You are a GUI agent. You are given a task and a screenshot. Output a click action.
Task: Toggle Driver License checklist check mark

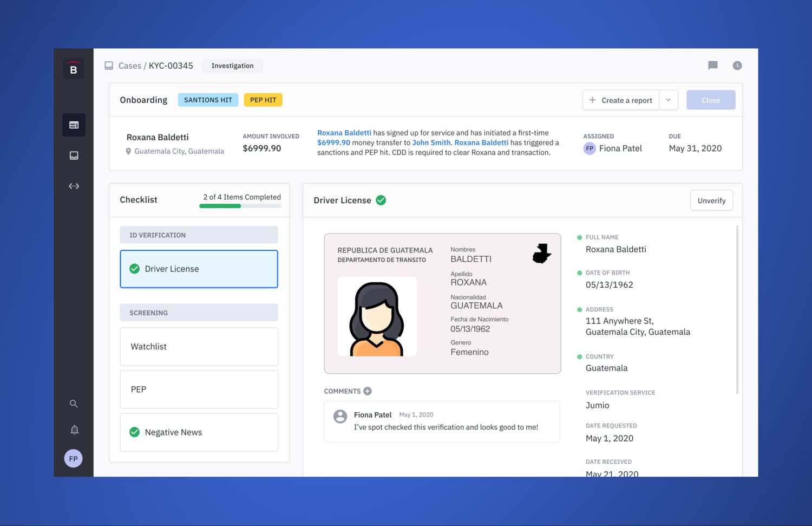(135, 269)
